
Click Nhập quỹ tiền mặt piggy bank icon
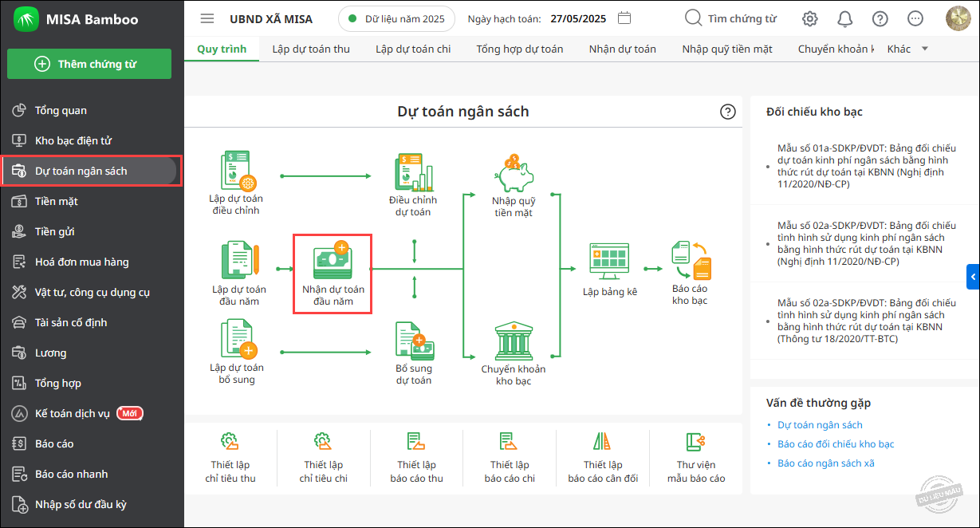(x=514, y=172)
